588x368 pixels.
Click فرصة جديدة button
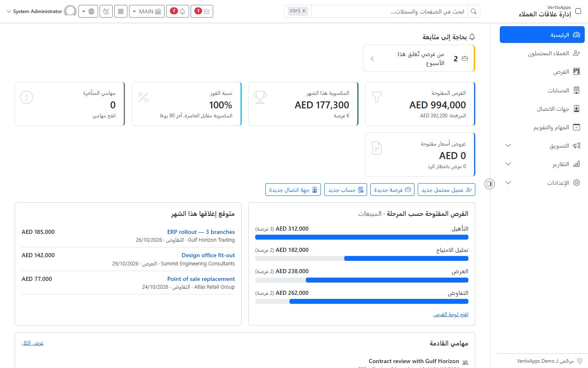coord(392,190)
